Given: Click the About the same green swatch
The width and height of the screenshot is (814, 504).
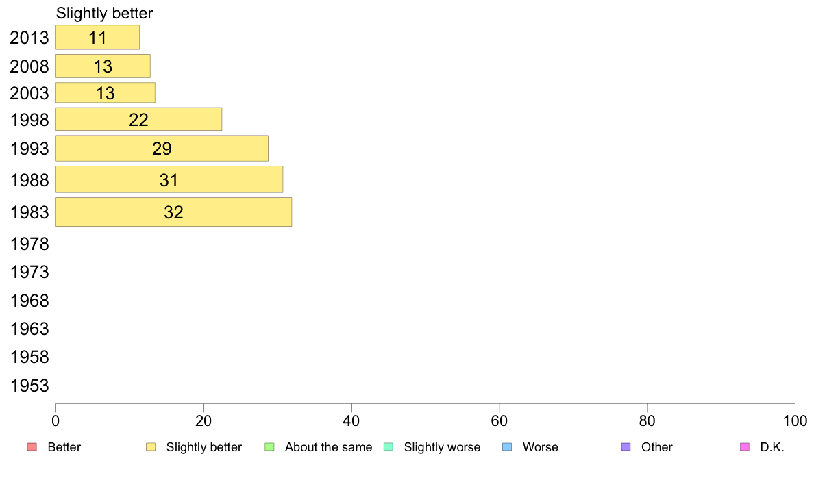Looking at the screenshot, I should tap(269, 447).
